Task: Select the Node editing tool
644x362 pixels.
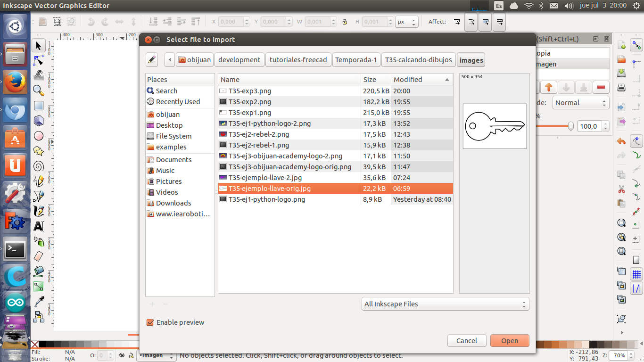Action: [39, 61]
